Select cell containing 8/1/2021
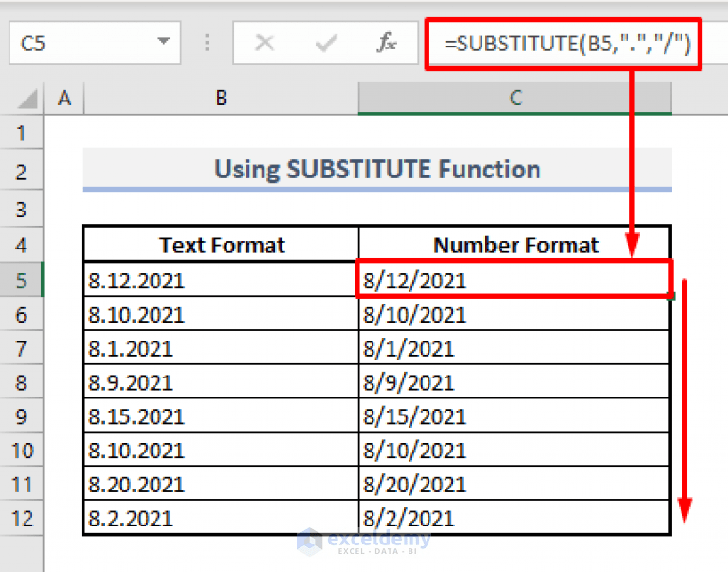Viewport: 728px width, 572px height. (x=515, y=348)
